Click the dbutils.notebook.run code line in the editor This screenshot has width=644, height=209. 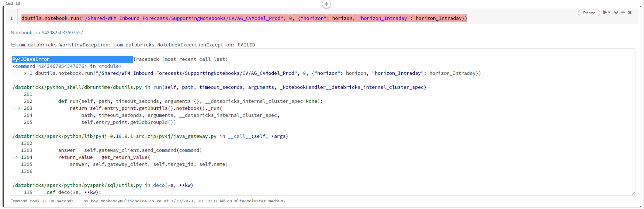pyautogui.click(x=244, y=18)
